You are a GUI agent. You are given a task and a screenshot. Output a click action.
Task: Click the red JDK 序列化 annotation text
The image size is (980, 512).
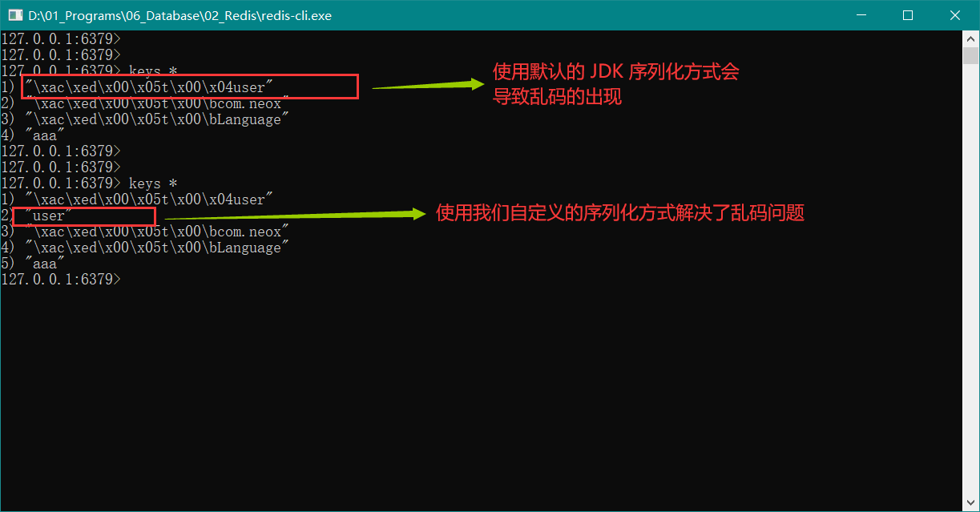(615, 72)
